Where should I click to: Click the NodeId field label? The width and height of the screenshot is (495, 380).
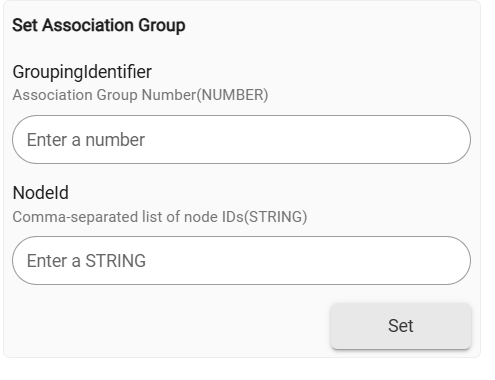click(x=41, y=193)
